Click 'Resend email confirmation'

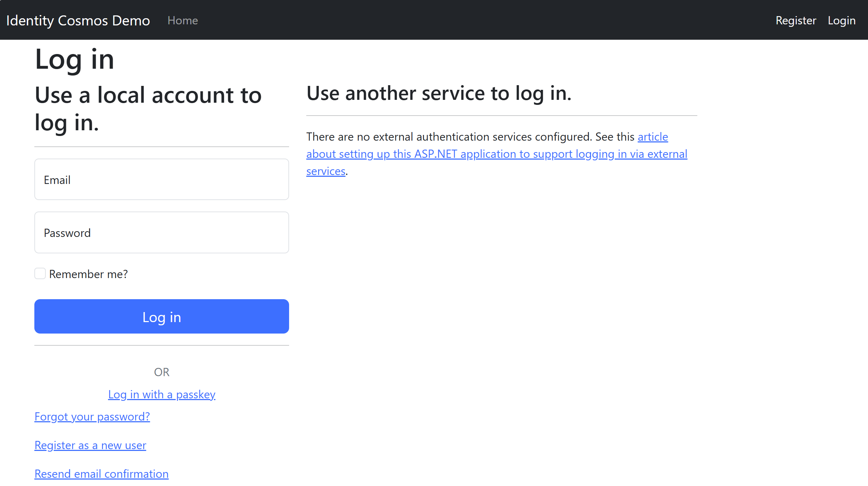[x=102, y=473]
